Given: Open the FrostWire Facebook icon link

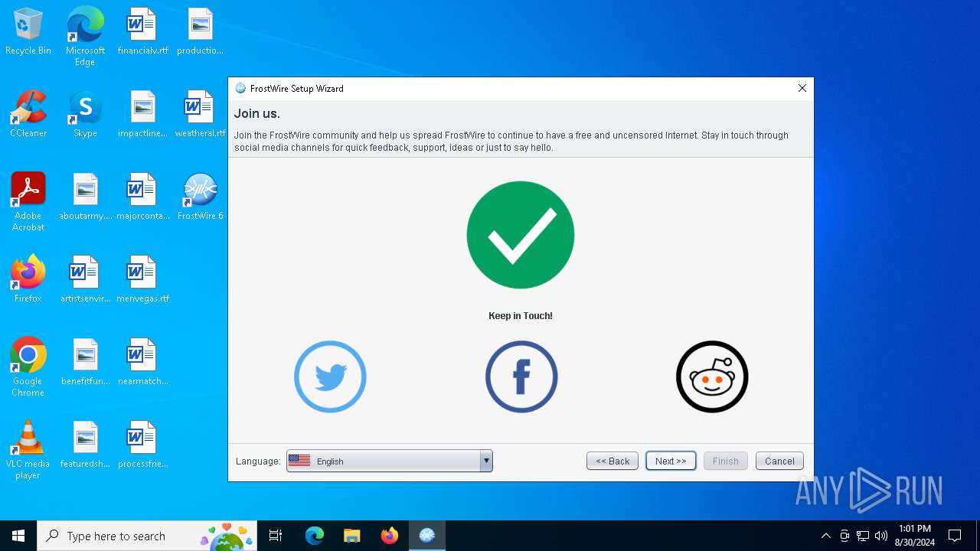Looking at the screenshot, I should pyautogui.click(x=521, y=377).
